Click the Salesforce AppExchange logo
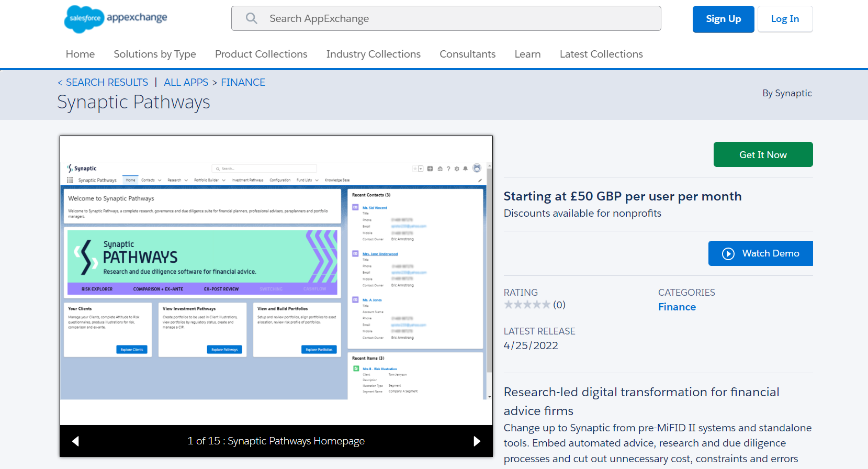868x469 pixels. click(x=116, y=19)
